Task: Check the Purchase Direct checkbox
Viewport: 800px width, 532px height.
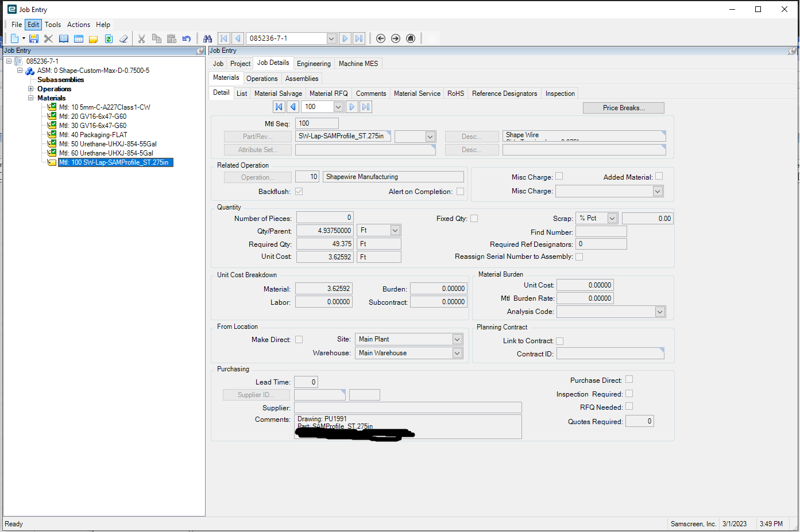Action: 629,379
